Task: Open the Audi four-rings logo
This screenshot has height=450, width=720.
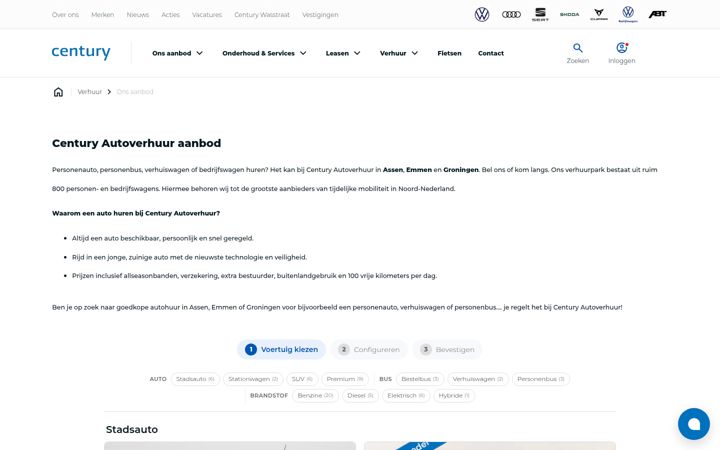Action: click(511, 15)
